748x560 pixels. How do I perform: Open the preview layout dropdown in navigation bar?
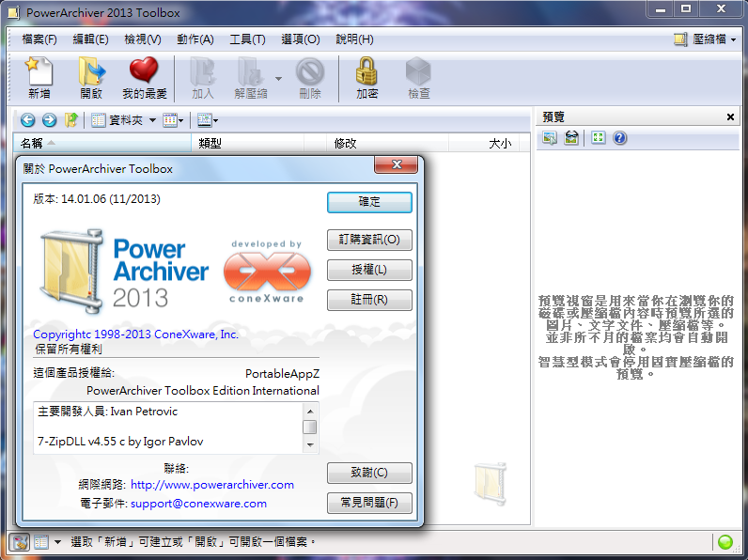(208, 120)
